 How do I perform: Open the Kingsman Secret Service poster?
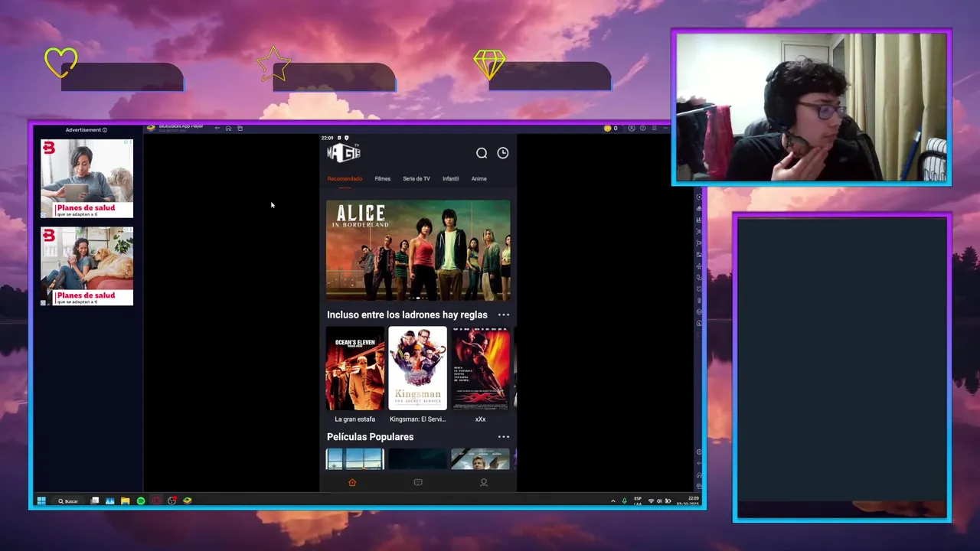(418, 369)
